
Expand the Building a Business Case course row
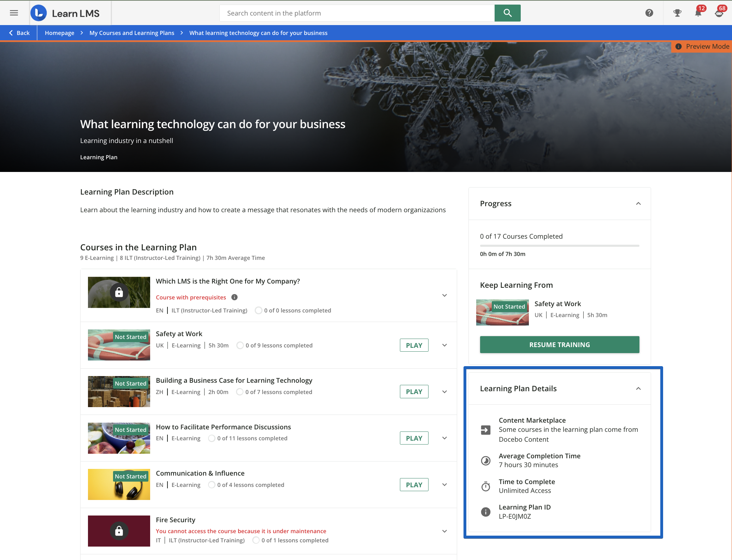pyautogui.click(x=444, y=392)
